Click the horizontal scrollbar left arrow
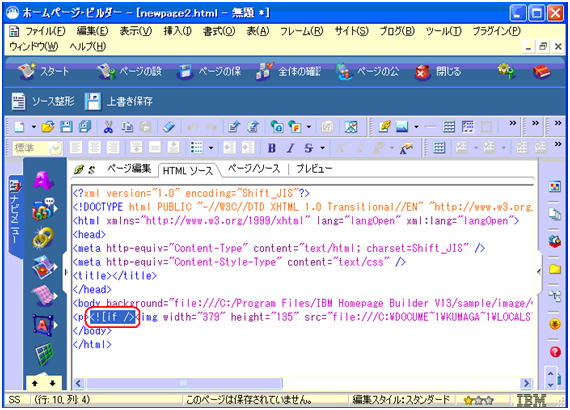The width and height of the screenshot is (570, 410). pos(79,383)
